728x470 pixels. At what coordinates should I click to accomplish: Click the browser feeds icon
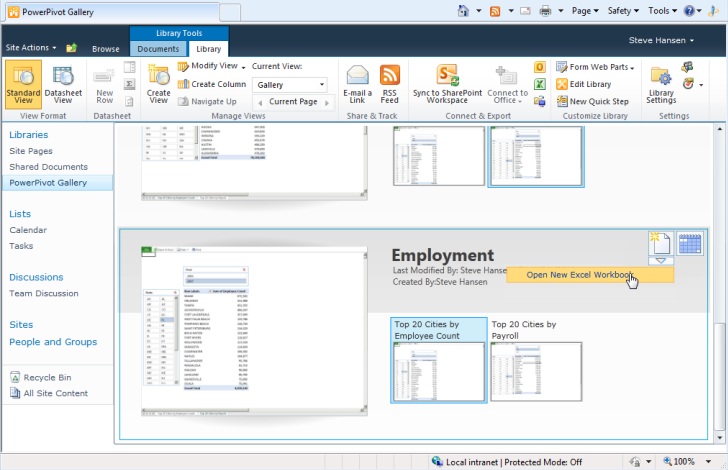coord(495,11)
